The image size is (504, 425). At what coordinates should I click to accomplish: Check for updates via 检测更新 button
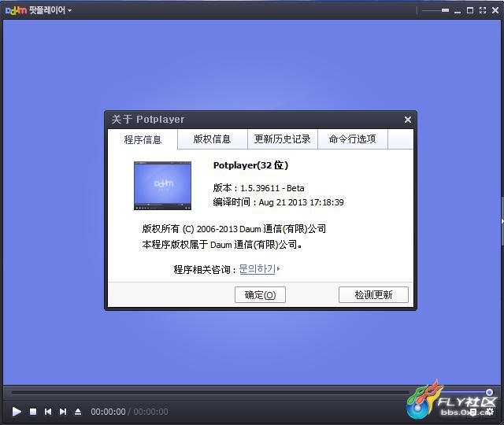coord(373,294)
